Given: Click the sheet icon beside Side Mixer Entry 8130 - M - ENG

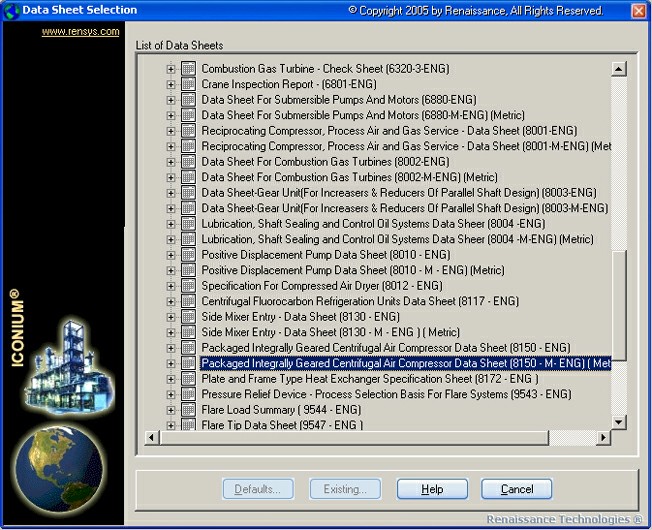Looking at the screenshot, I should 188,333.
